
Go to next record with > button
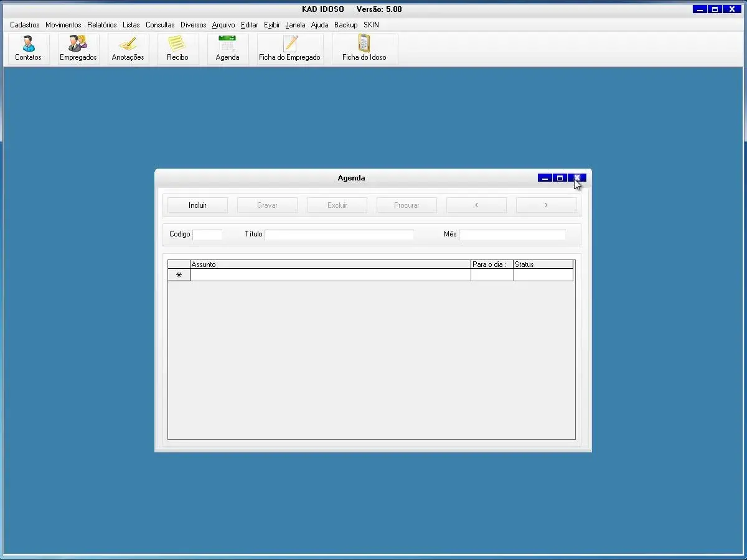click(x=546, y=205)
